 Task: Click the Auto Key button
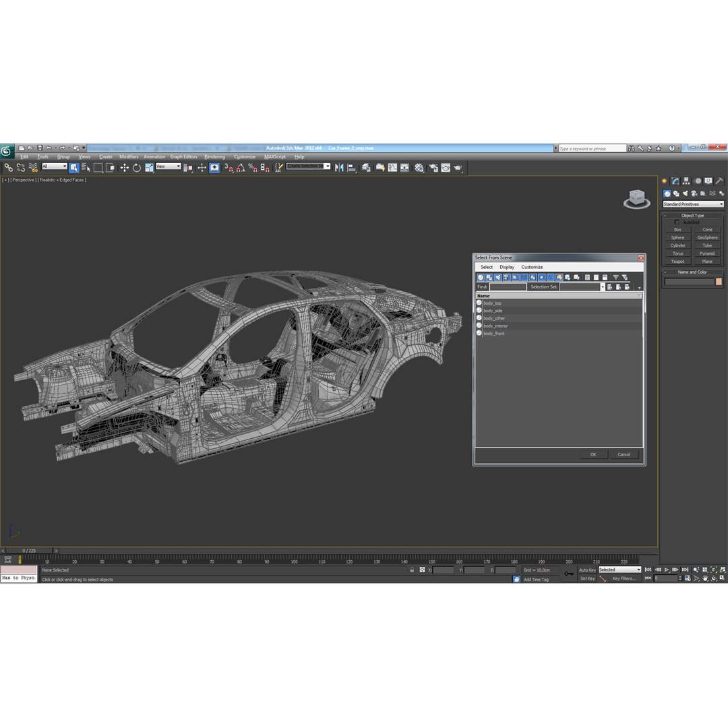pyautogui.click(x=587, y=570)
